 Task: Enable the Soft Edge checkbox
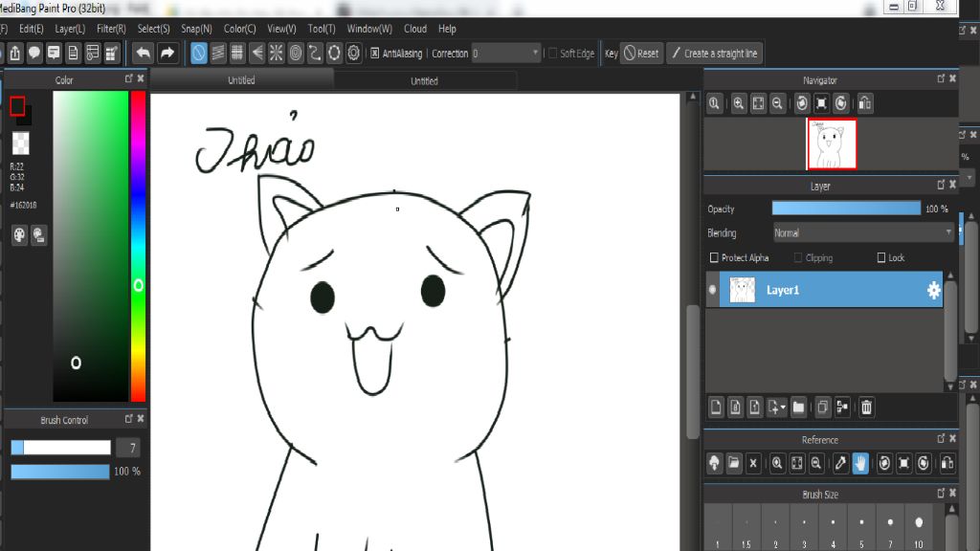click(x=552, y=54)
